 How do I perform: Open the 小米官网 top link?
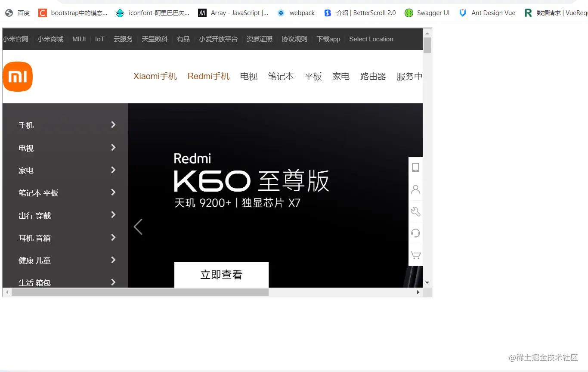15,39
